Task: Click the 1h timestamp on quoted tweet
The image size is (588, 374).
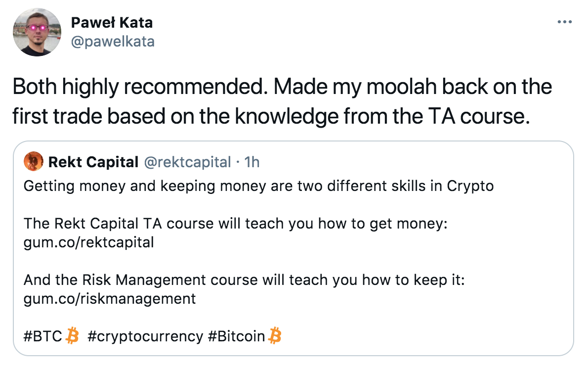Action: [252, 162]
